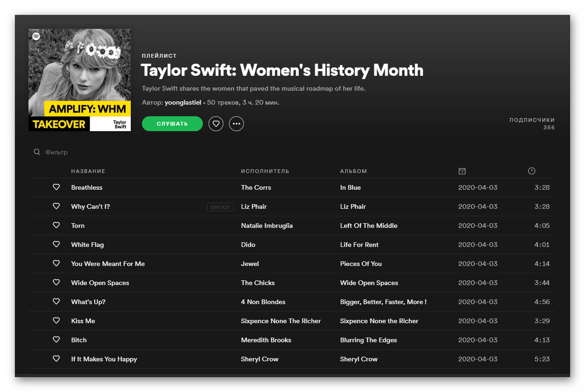Open album Pieces Of You
This screenshot has width=585, height=392.
tap(361, 264)
